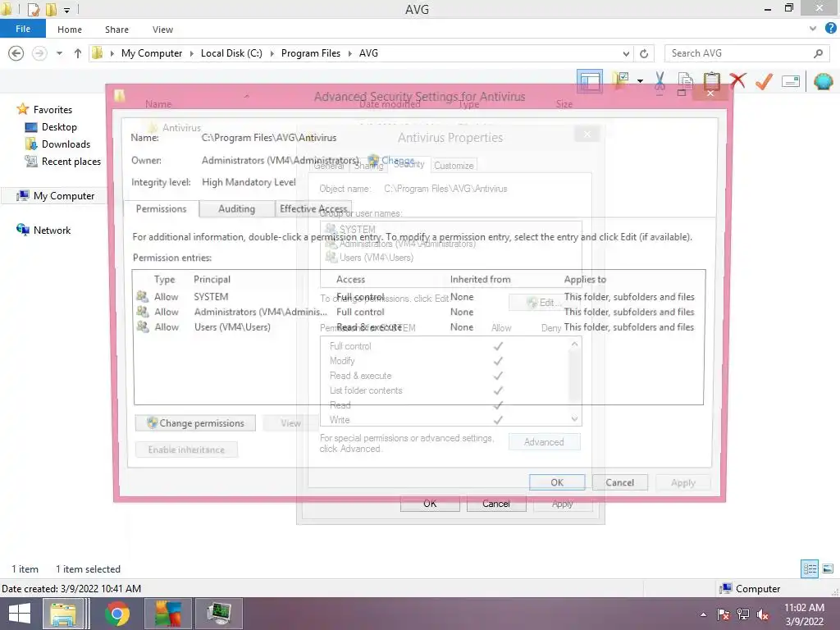This screenshot has height=630, width=840.
Task: Click the New folder quick access icon
Action: (x=51, y=9)
